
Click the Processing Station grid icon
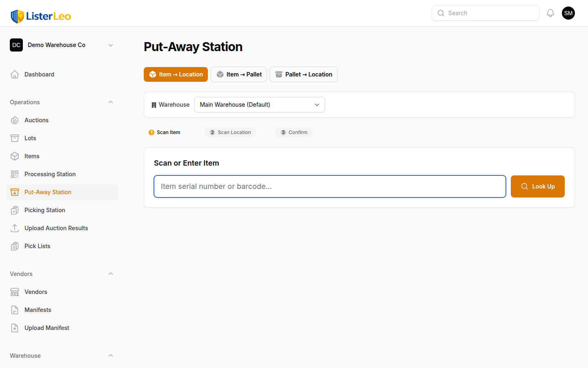[15, 174]
